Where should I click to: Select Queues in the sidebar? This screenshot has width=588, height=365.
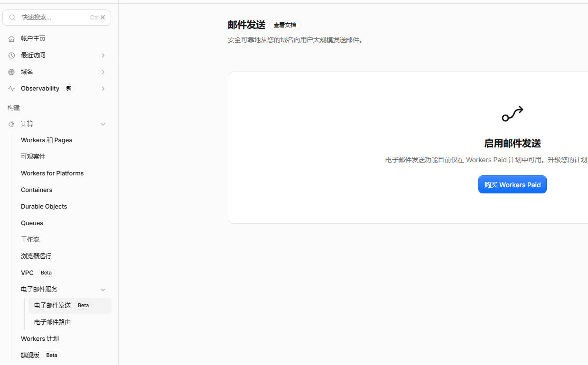coord(32,223)
